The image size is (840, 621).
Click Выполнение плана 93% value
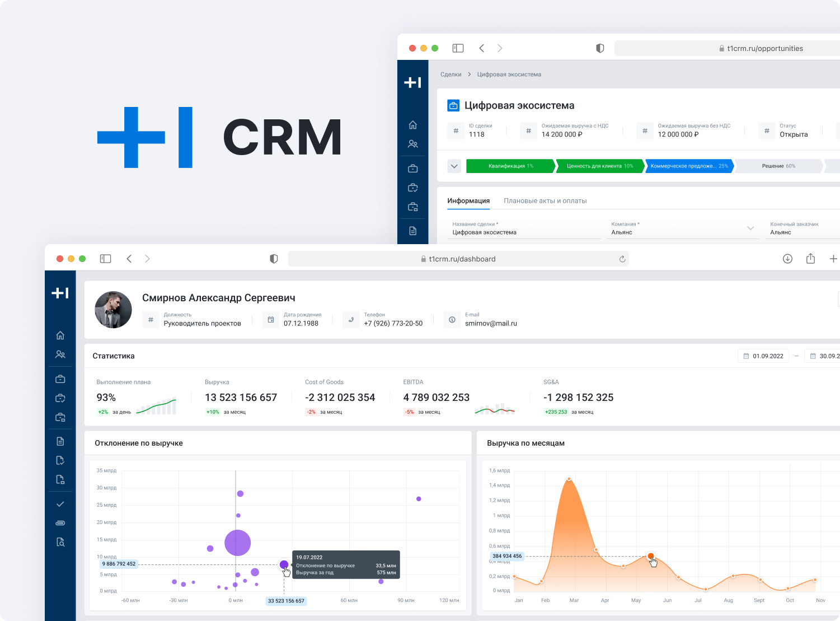click(x=106, y=398)
